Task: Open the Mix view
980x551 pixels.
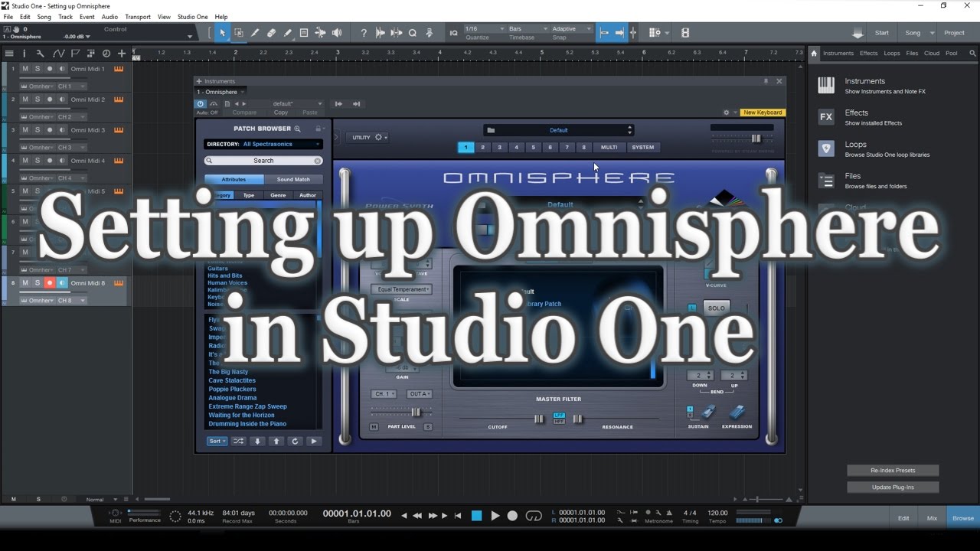Action: tap(932, 518)
